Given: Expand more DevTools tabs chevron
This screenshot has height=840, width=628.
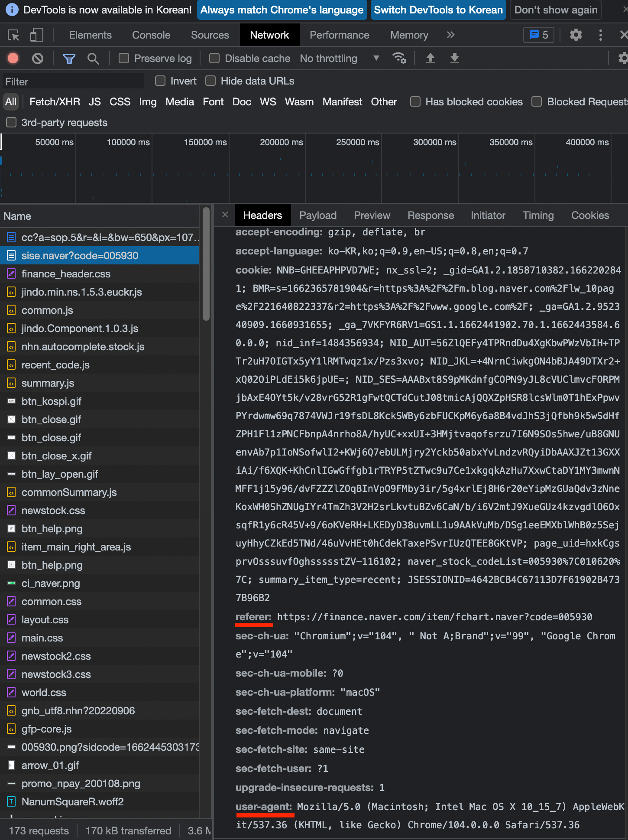Looking at the screenshot, I should (x=450, y=35).
